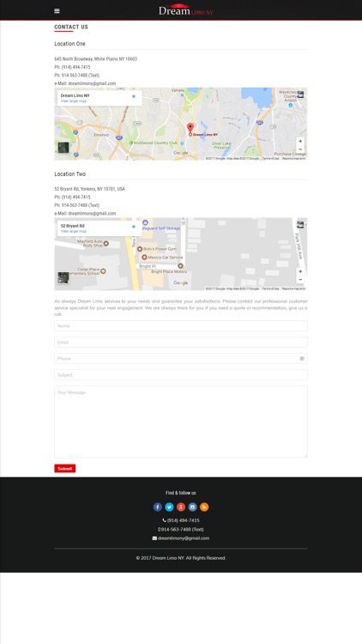Click Cedar Place Elementary School marker

click(x=103, y=271)
